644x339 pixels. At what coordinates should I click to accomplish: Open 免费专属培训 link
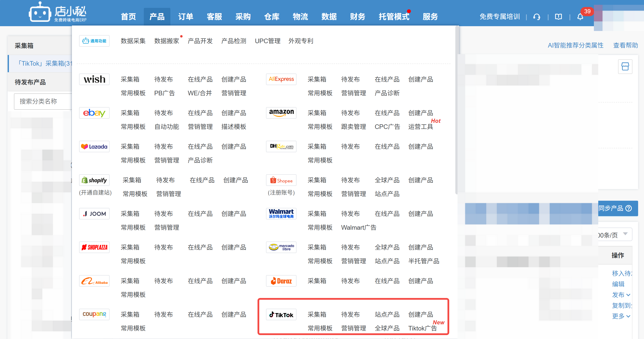pos(500,17)
